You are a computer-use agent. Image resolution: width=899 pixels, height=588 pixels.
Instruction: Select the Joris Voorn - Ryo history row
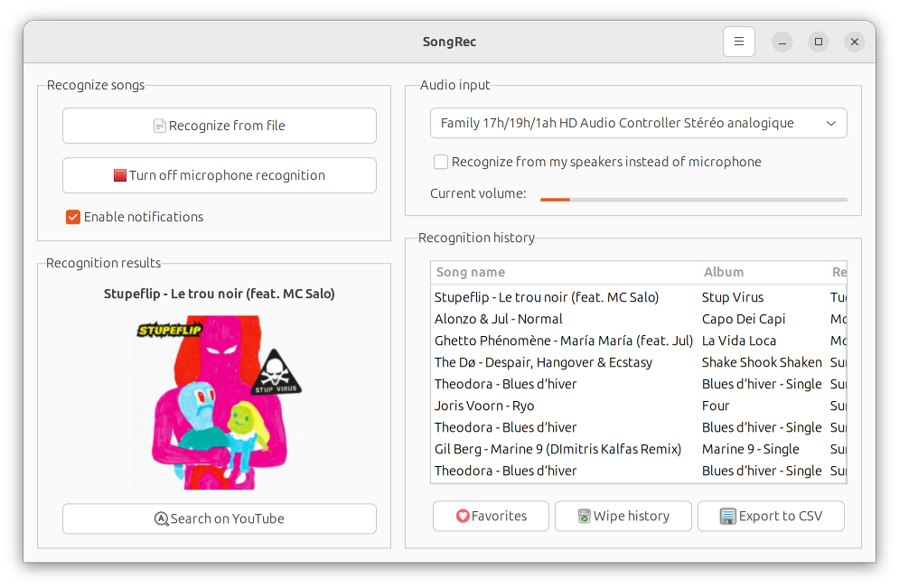pos(484,406)
